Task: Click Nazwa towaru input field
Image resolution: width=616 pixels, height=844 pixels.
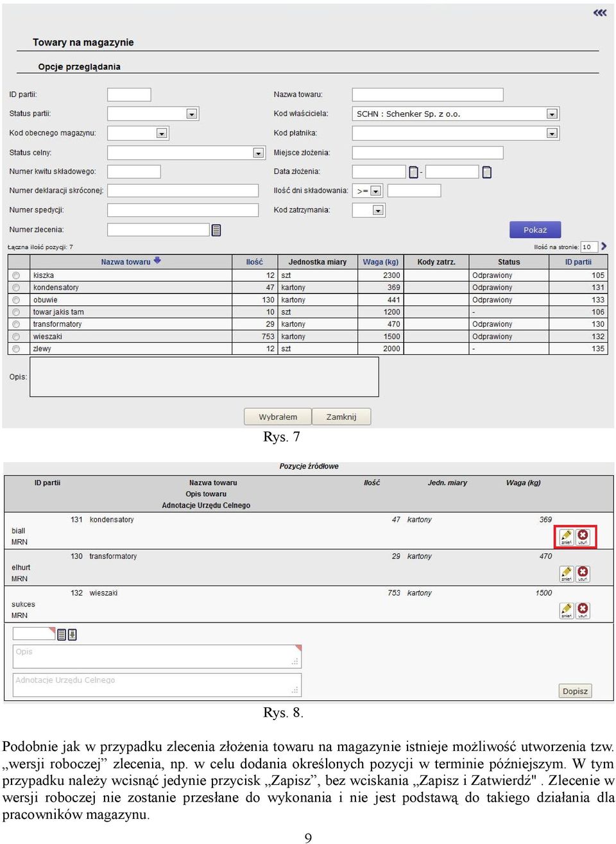Action: point(427,94)
